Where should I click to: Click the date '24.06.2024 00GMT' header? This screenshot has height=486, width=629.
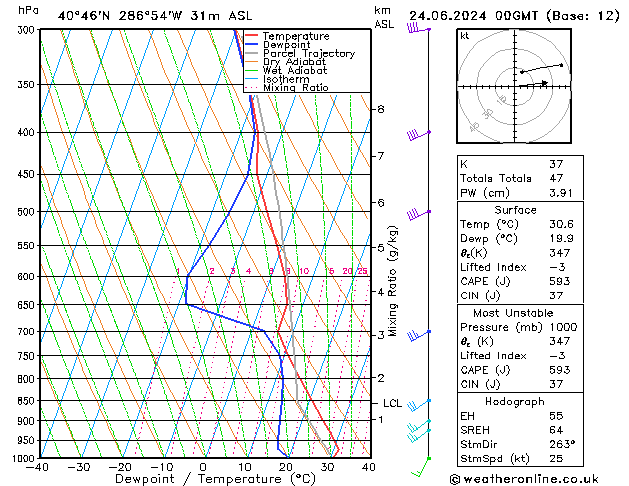473,16
